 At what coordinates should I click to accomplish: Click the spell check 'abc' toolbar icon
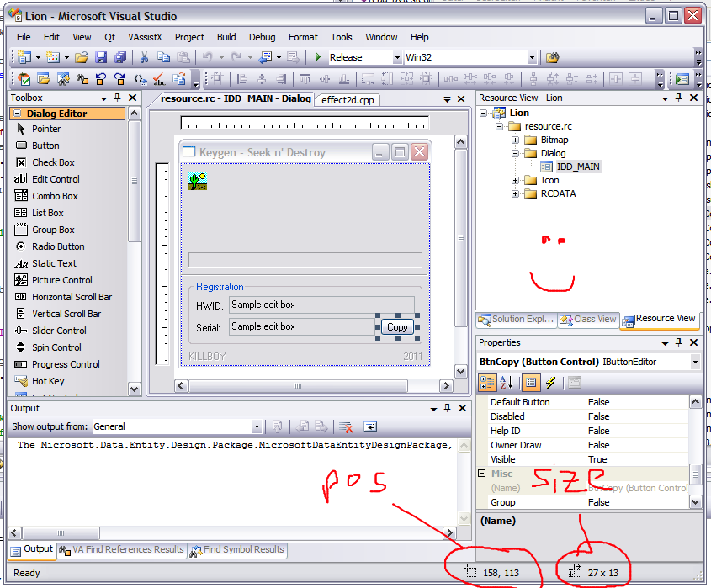point(159,79)
